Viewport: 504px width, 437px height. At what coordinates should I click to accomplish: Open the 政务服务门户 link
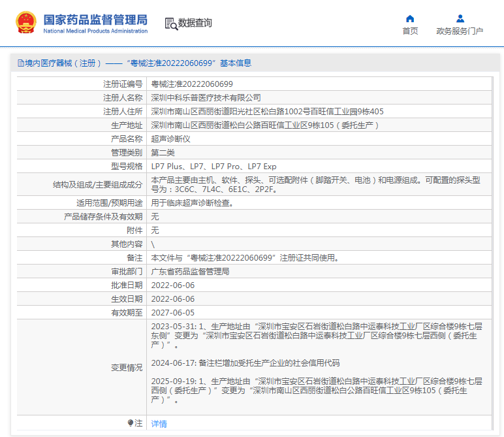point(460,31)
